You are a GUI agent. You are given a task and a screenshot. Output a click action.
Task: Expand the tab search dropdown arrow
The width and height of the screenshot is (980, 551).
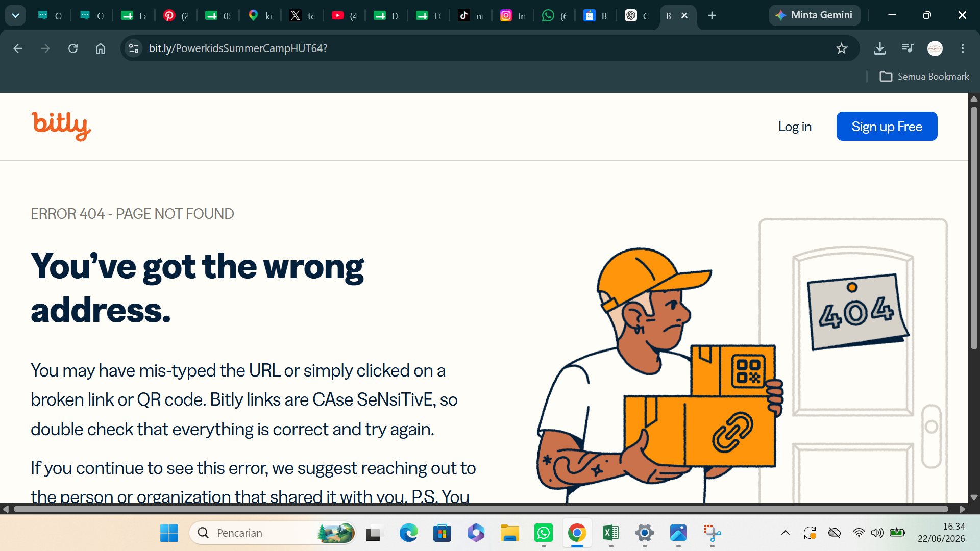pos(15,15)
